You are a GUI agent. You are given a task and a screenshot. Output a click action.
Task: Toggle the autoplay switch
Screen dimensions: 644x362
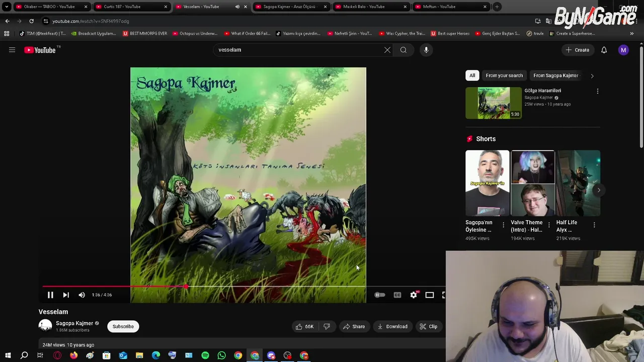[380, 295]
